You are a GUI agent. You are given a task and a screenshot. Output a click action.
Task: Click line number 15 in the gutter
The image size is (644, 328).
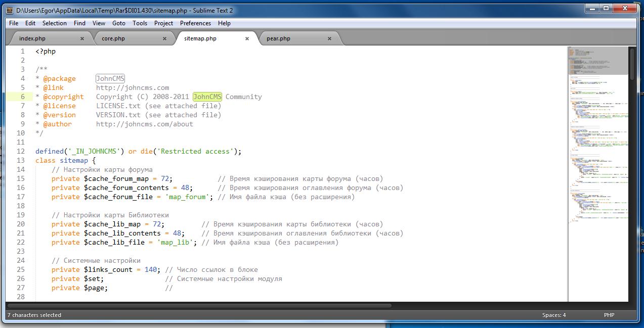[x=21, y=178]
